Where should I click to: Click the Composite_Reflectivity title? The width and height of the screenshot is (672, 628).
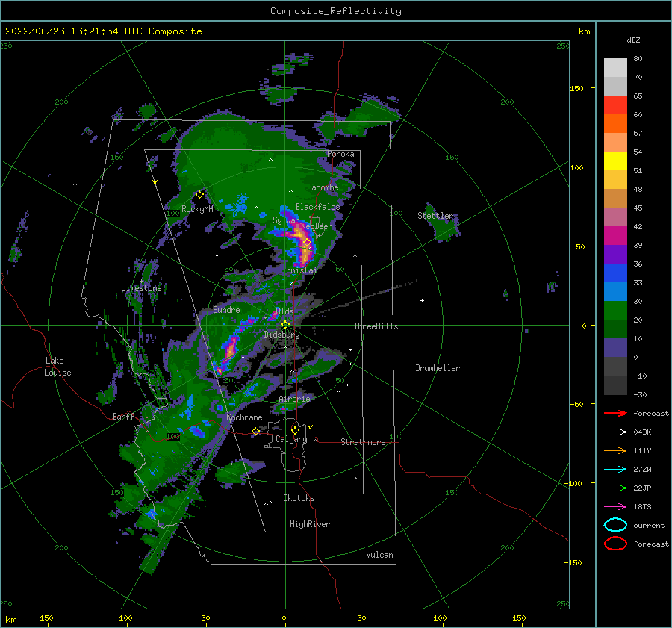[336, 11]
